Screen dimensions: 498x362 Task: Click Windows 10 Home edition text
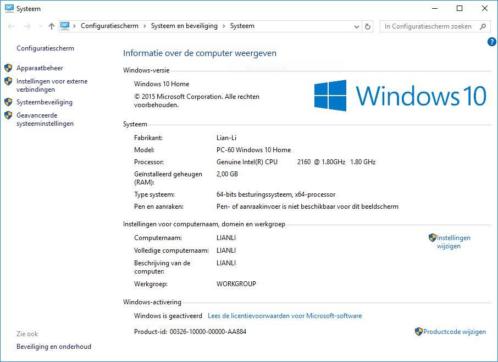[x=161, y=84]
